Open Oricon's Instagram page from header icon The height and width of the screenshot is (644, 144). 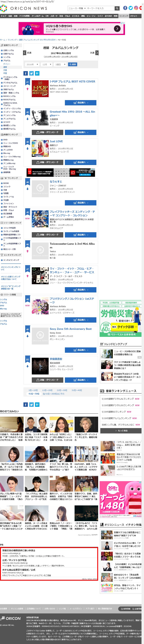[136, 8]
